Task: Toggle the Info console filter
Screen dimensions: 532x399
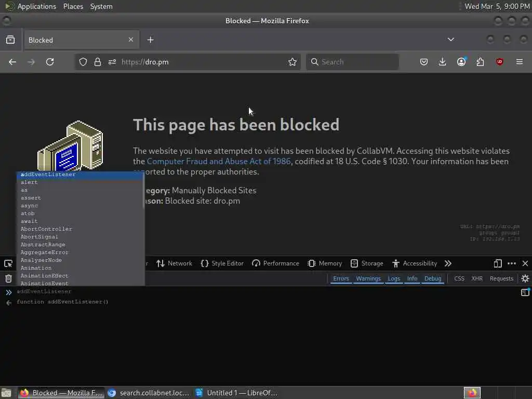Action: click(x=412, y=278)
